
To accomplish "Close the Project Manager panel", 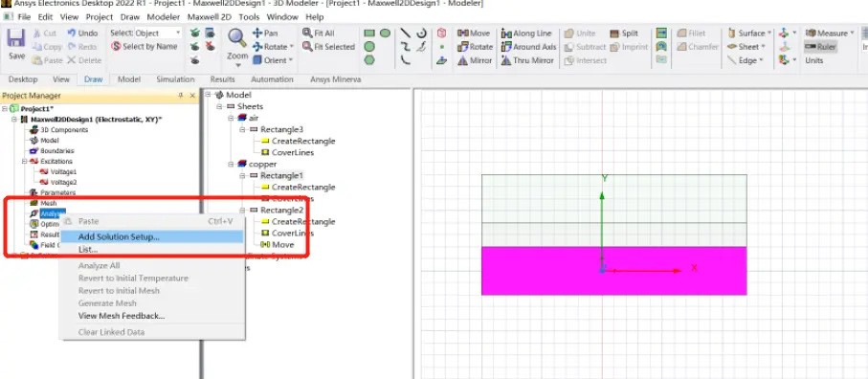I will 192,96.
